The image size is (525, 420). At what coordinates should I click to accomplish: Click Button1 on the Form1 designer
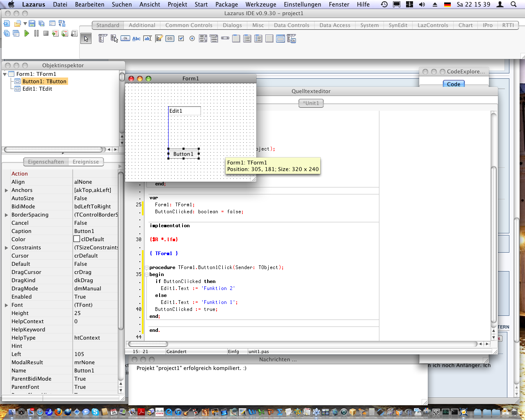(x=183, y=154)
